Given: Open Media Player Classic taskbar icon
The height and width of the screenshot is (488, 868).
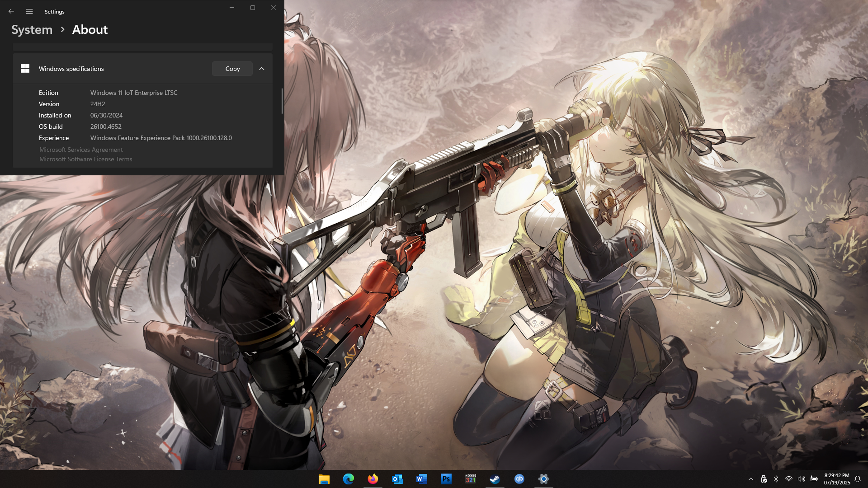Looking at the screenshot, I should tap(471, 479).
